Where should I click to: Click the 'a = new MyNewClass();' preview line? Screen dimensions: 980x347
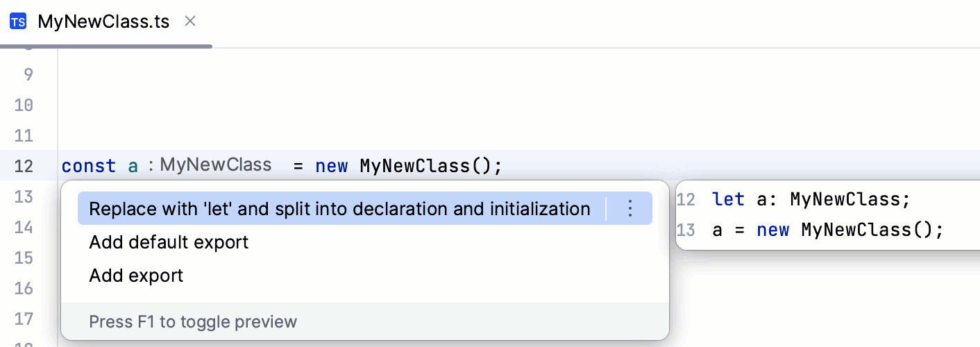point(827,230)
